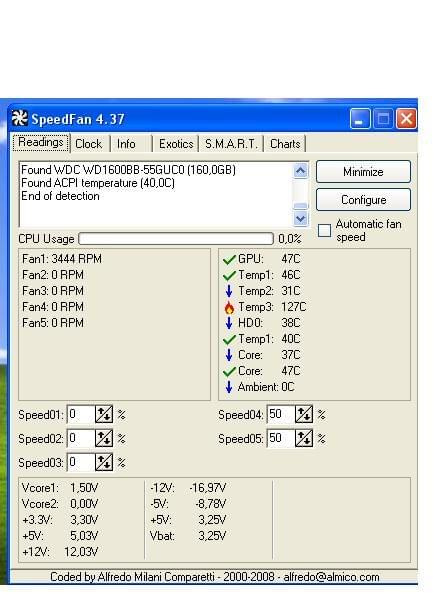The image size is (435, 597).
Task: Click the green checkmark beside GPU temperature
Action: point(229,260)
